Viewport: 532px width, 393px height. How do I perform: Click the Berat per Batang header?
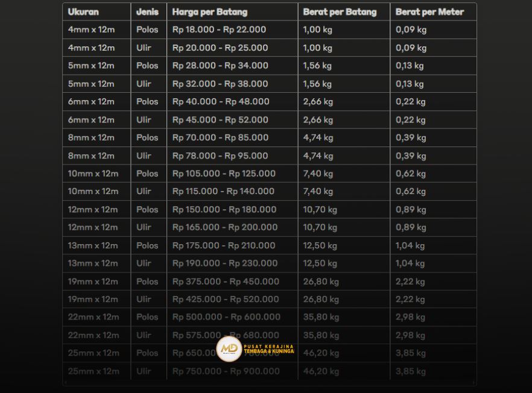pyautogui.click(x=340, y=12)
